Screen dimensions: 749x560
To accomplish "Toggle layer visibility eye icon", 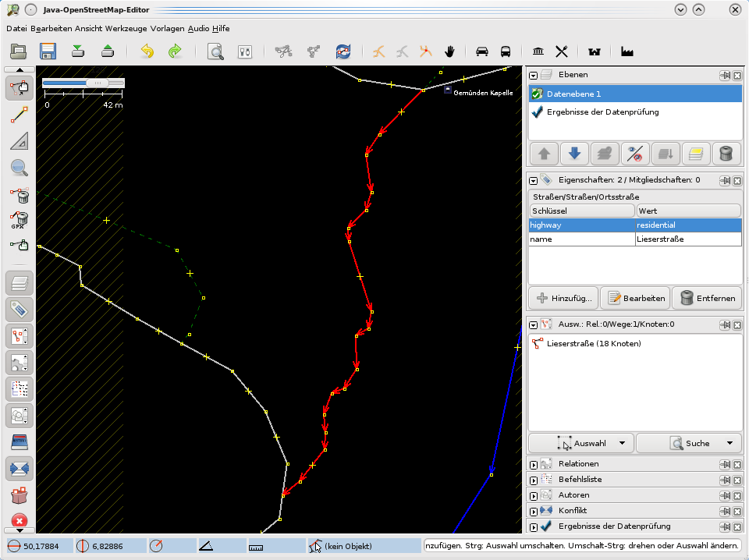I will 635,153.
